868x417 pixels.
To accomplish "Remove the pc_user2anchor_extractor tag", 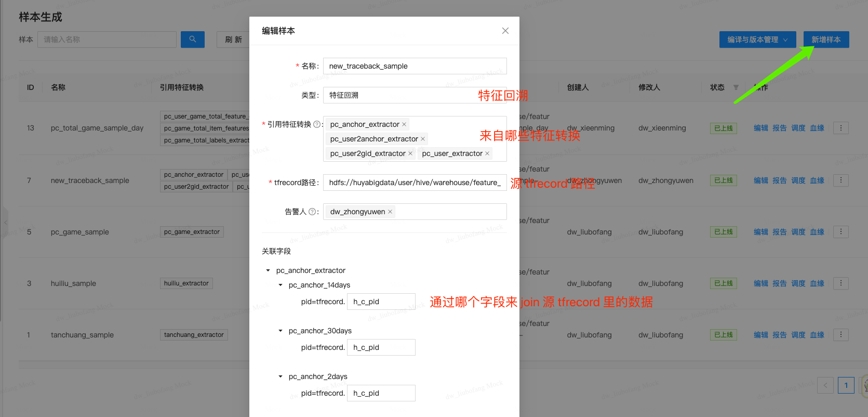I will [x=423, y=139].
